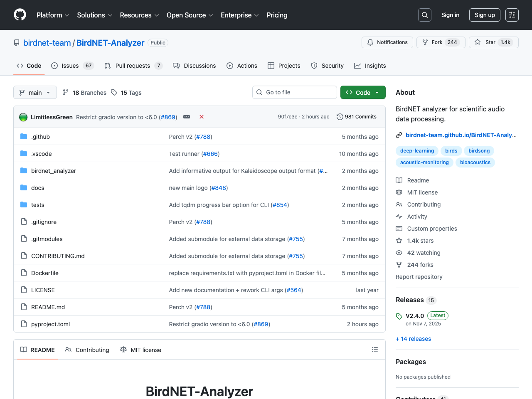The height and width of the screenshot is (399, 532).
Task: Open the main branch selector
Action: coord(35,92)
